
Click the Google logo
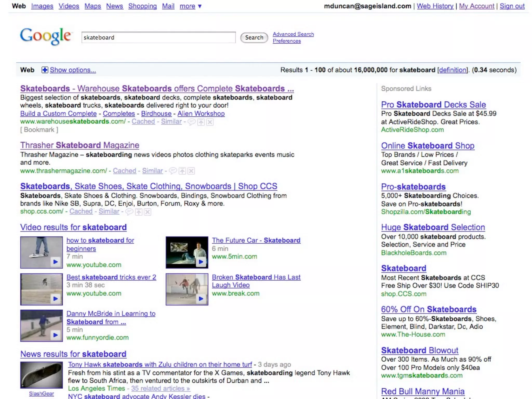[x=45, y=37]
